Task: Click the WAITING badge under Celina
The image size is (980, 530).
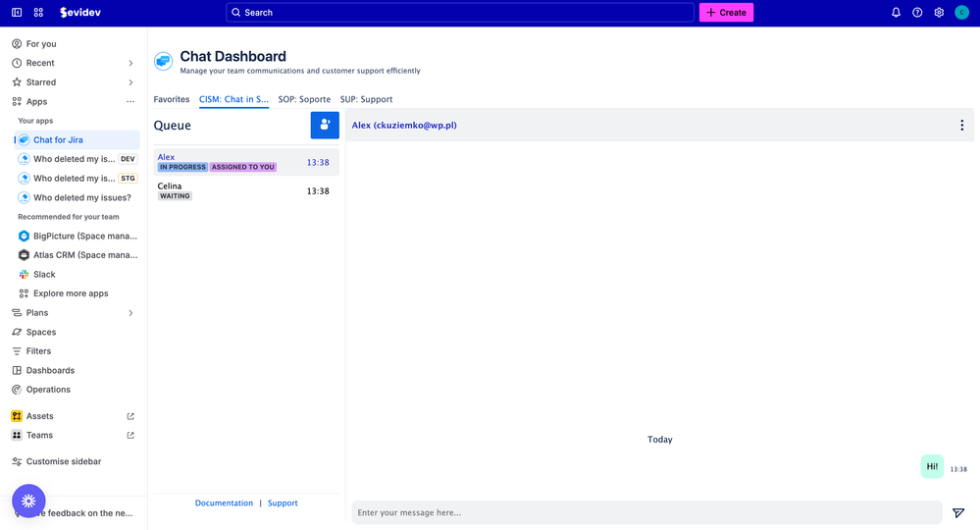Action: click(x=175, y=195)
